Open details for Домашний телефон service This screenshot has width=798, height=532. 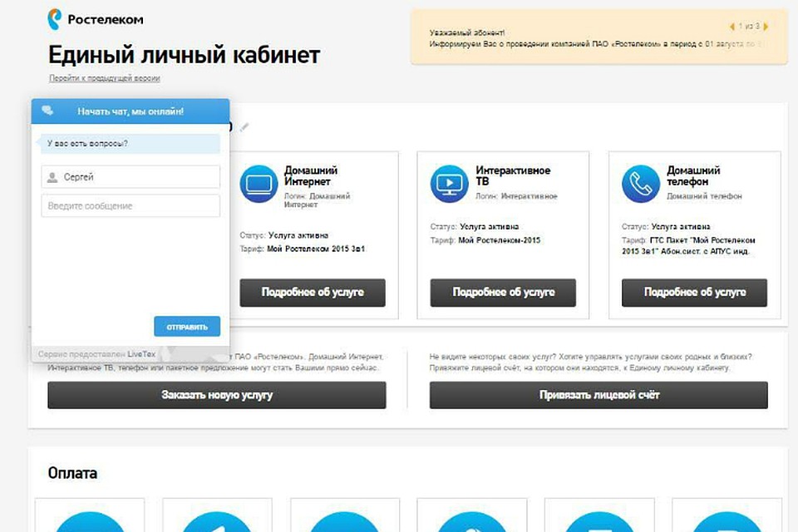(694, 293)
